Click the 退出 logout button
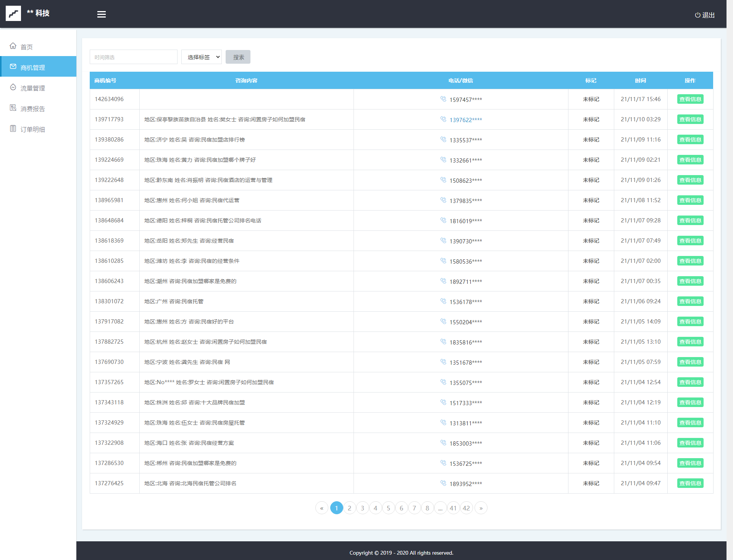The image size is (733, 560). tap(704, 15)
